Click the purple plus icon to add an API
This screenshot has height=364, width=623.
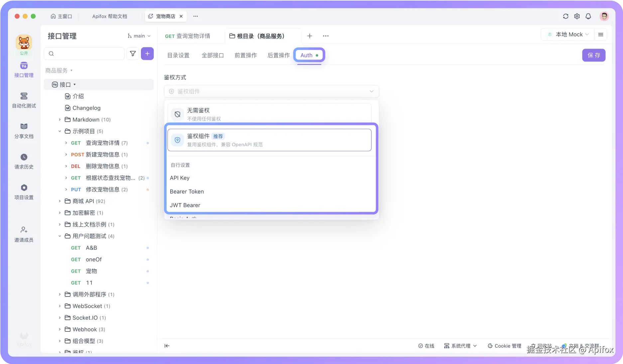[147, 54]
